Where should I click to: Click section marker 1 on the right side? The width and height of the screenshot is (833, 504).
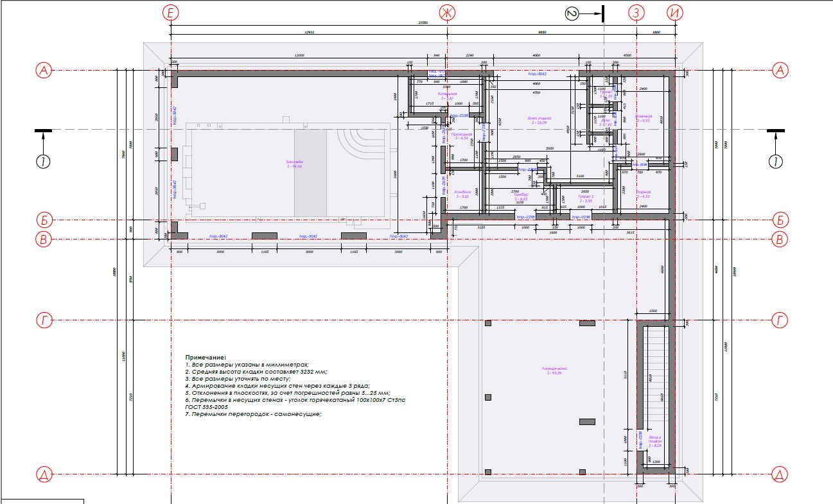click(x=776, y=161)
